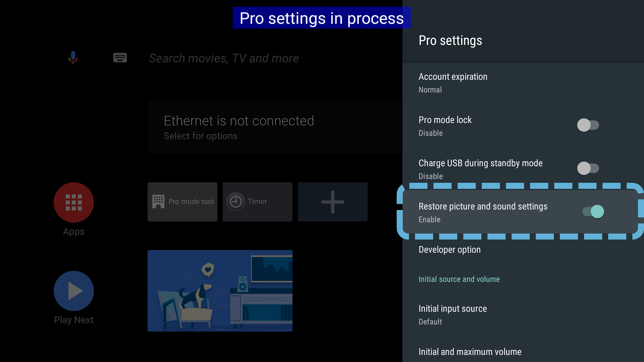Open the Initial input source setting
The width and height of the screenshot is (644, 362).
(453, 315)
